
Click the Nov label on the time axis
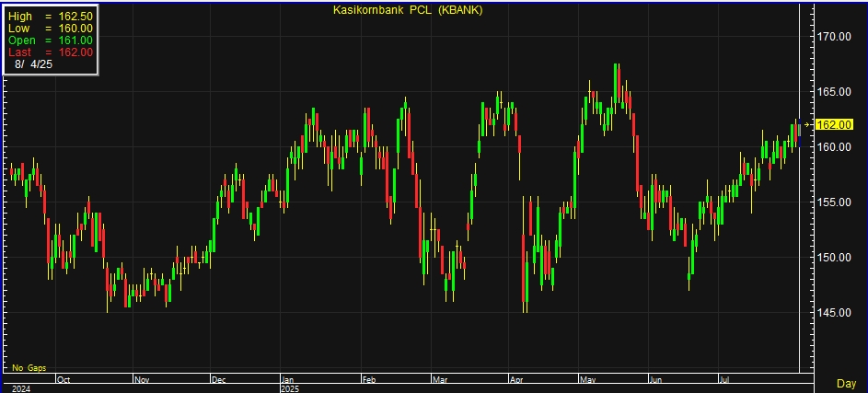[143, 380]
